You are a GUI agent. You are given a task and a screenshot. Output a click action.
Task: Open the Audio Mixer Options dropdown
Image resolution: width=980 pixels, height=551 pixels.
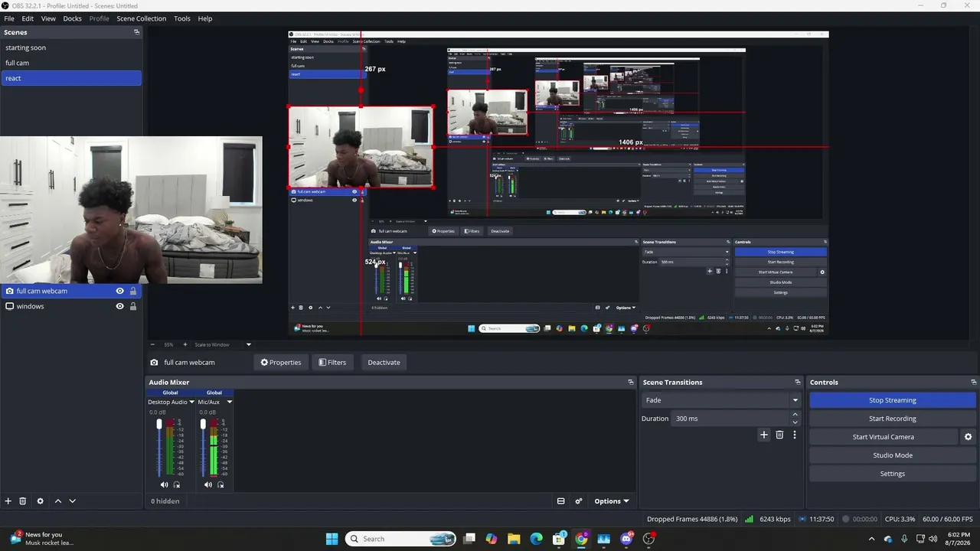click(611, 501)
